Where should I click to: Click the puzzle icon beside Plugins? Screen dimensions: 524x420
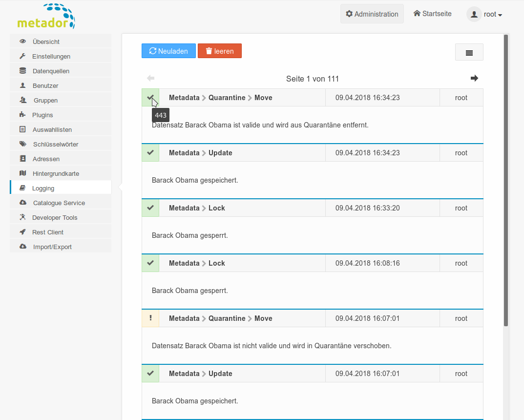tap(22, 115)
